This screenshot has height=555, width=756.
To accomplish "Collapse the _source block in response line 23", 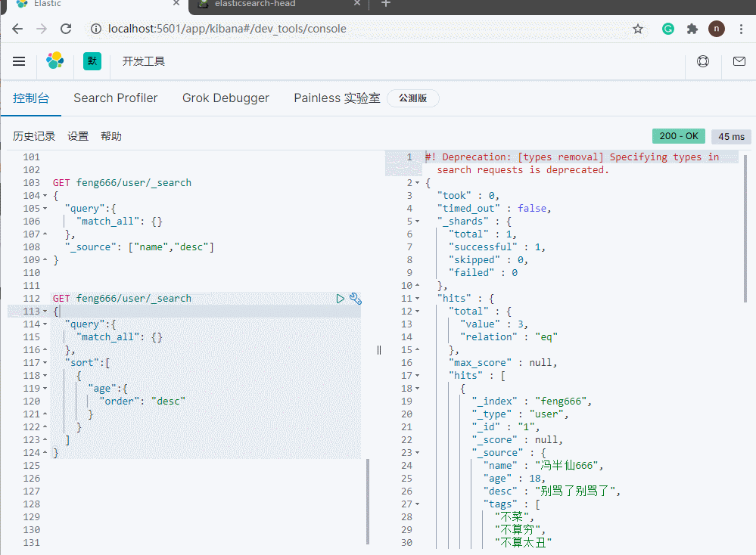I will pyautogui.click(x=418, y=453).
